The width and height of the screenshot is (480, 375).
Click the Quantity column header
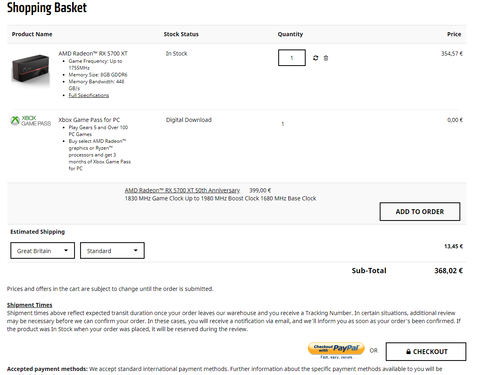pos(290,34)
